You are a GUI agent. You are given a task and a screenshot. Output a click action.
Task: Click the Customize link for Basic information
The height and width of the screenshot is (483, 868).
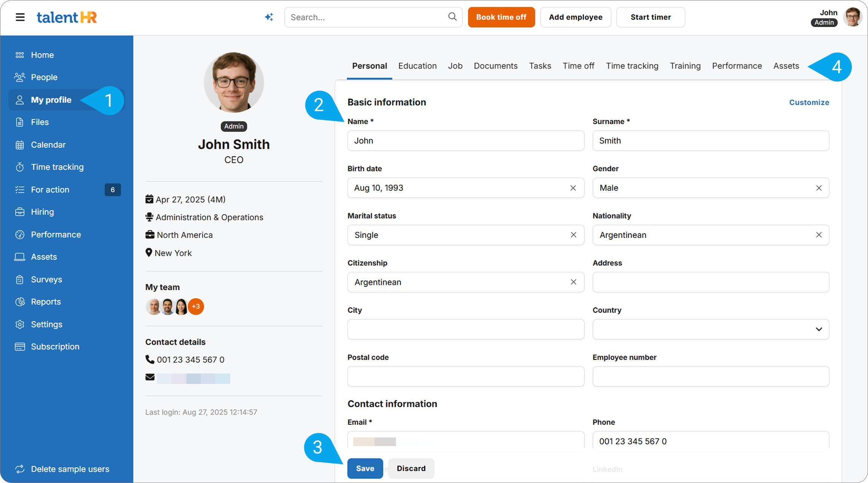pyautogui.click(x=809, y=102)
